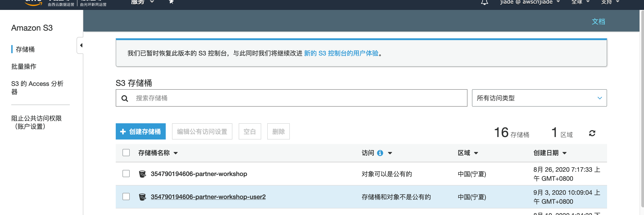Click the 创建存储桶 button

click(x=141, y=131)
